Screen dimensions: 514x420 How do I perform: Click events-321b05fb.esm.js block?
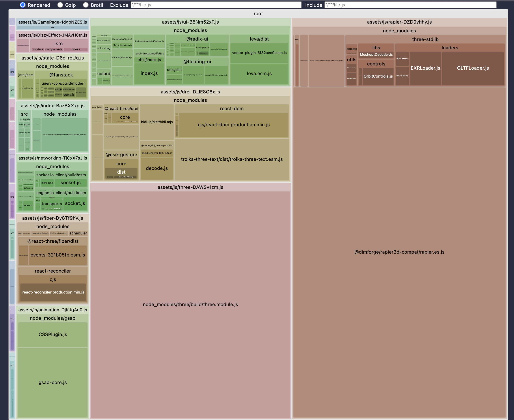click(x=58, y=255)
